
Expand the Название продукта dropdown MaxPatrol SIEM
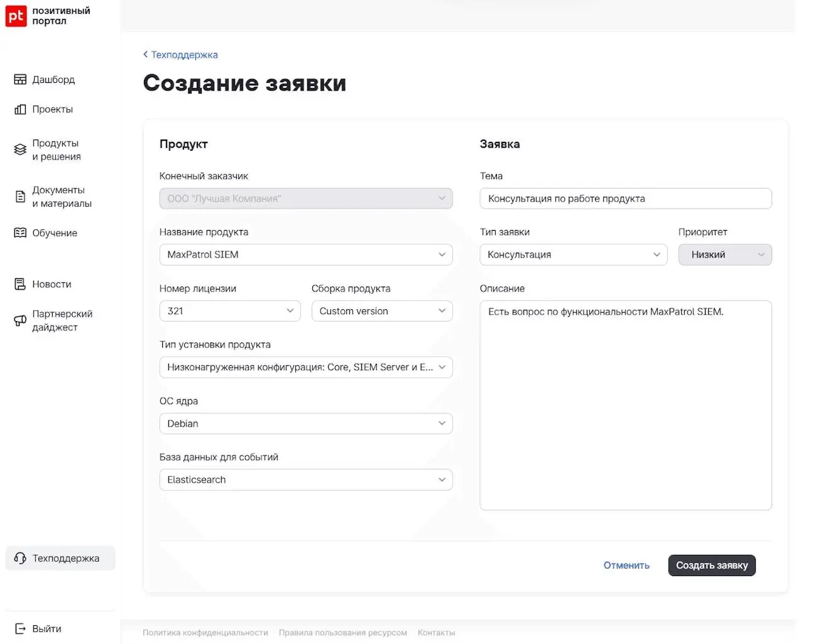pos(306,254)
